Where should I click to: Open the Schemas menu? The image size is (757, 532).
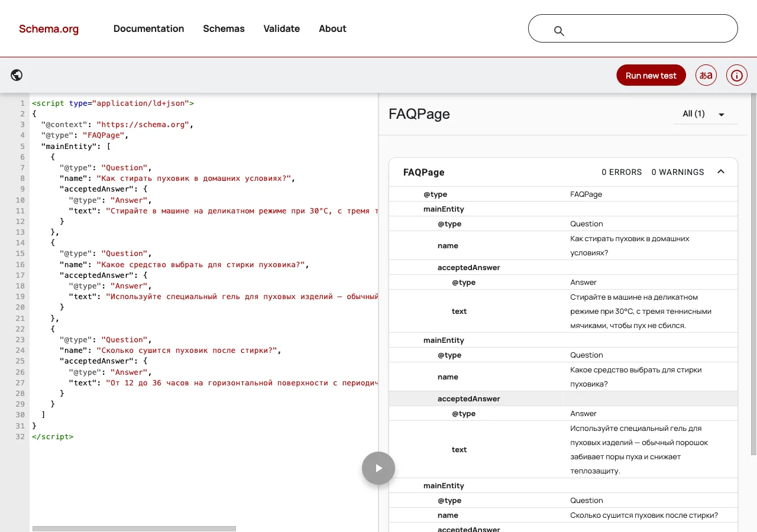pyautogui.click(x=224, y=28)
